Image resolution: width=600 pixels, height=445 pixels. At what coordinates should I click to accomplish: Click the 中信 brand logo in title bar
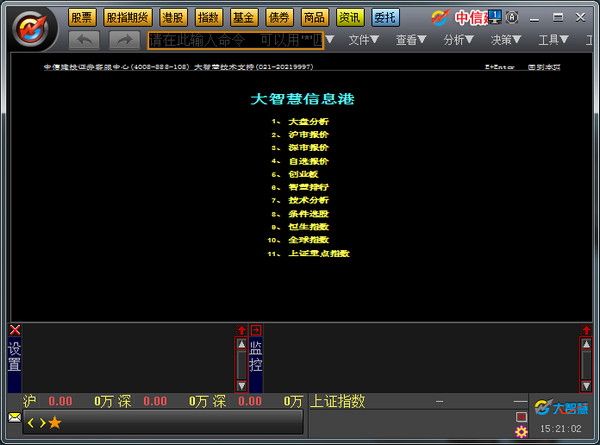pyautogui.click(x=460, y=18)
